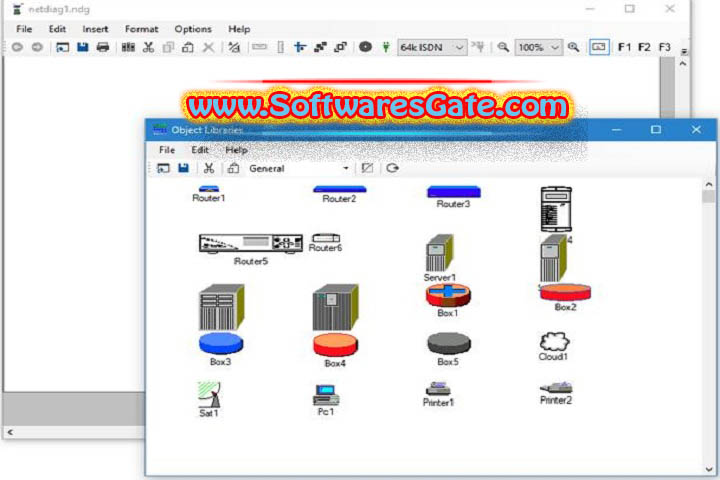Maximize the Object Libraries window
Viewport: 720px width, 480px height.
(x=656, y=130)
